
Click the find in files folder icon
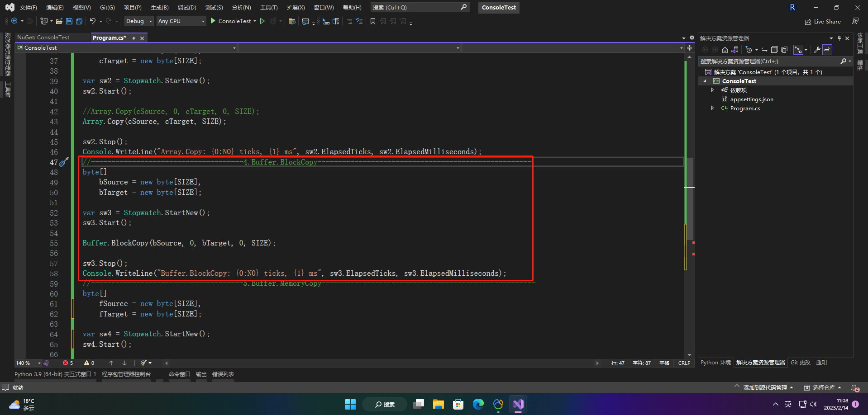pyautogui.click(x=292, y=21)
